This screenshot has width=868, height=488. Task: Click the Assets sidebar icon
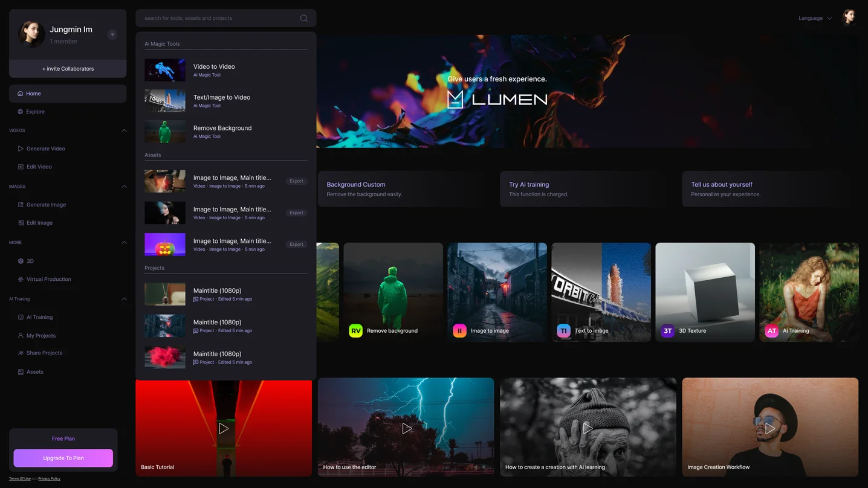click(21, 371)
